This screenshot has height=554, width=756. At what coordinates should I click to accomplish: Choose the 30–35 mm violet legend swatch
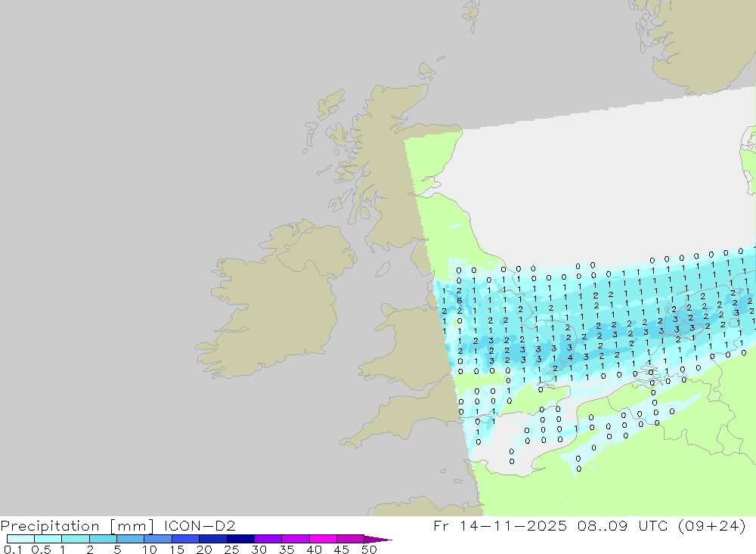point(268,539)
